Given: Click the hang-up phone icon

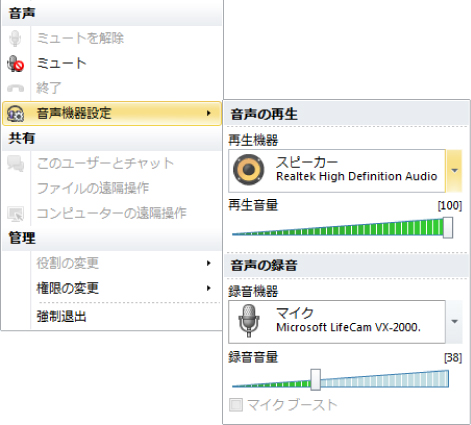Looking at the screenshot, I should (15, 88).
